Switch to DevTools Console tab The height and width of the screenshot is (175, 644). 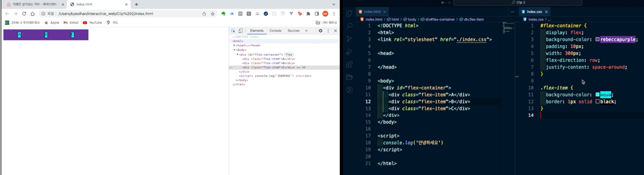pos(275,31)
